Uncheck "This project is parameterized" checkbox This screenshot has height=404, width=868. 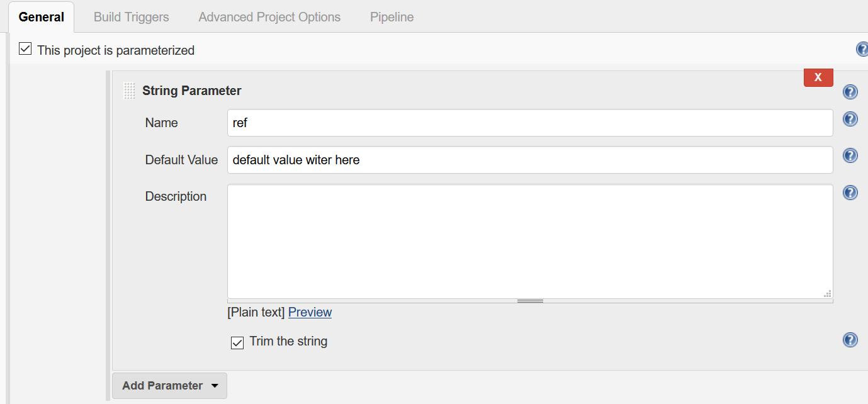pyautogui.click(x=25, y=49)
